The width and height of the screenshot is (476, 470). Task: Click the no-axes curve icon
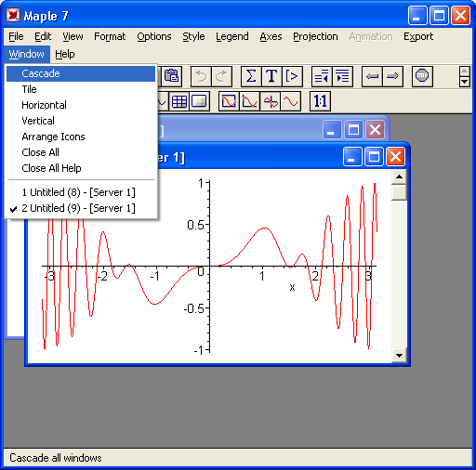click(x=290, y=101)
